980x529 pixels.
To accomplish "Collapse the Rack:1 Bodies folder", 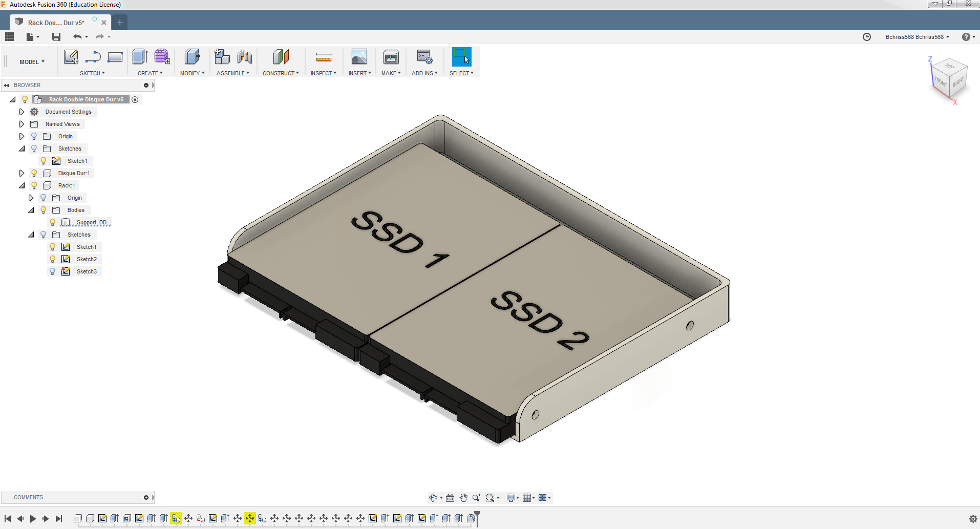I will tap(31, 210).
